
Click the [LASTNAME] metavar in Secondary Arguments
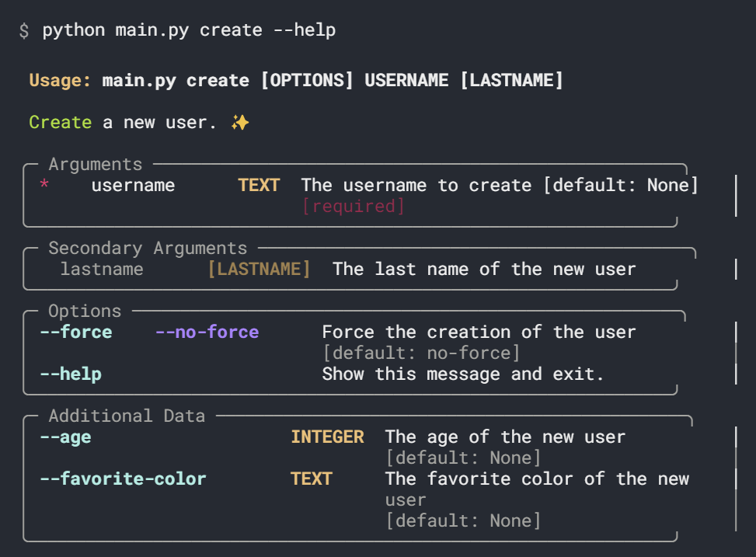(x=259, y=270)
